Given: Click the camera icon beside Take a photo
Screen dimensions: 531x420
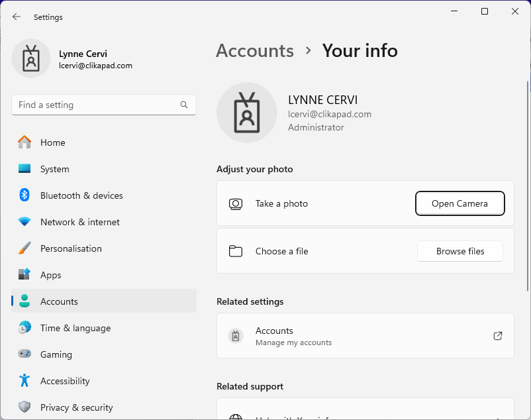Looking at the screenshot, I should tap(236, 203).
